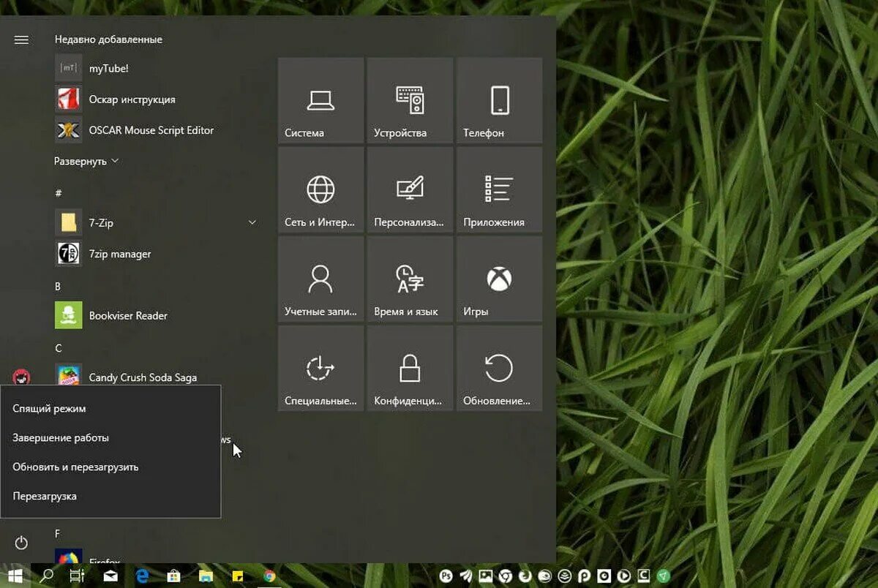The width and height of the screenshot is (878, 588).
Task: Click the 7zip manager app icon
Action: (68, 254)
